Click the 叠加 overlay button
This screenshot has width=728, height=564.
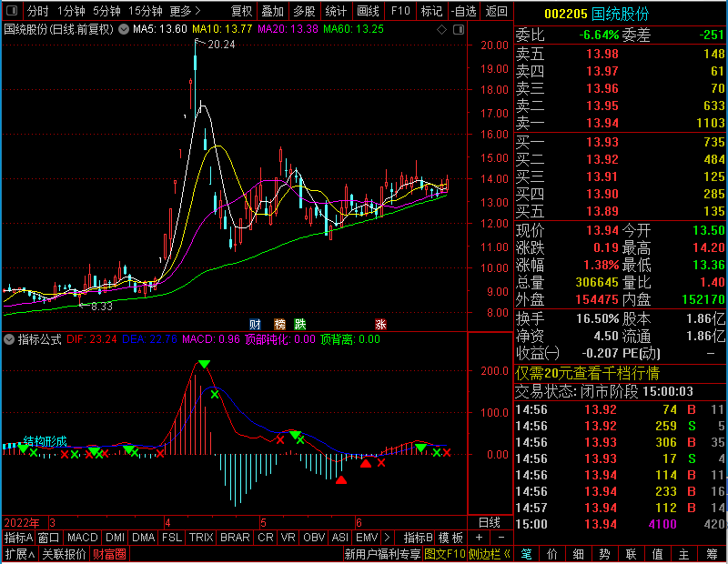point(273,11)
